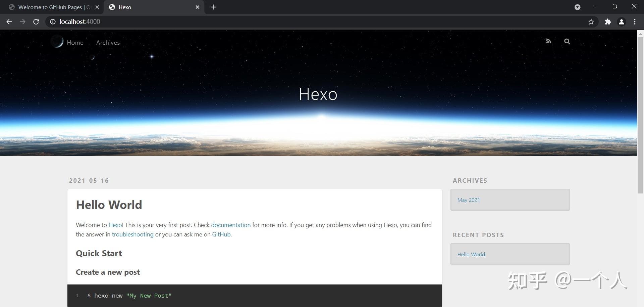
Task: Open the Chrome extensions puzzle icon
Action: [x=608, y=21]
